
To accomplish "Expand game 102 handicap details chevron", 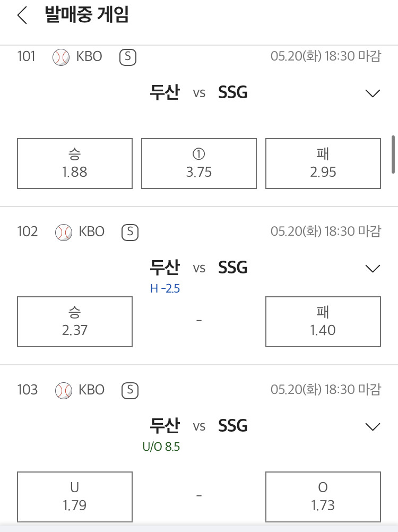I will coord(373,268).
